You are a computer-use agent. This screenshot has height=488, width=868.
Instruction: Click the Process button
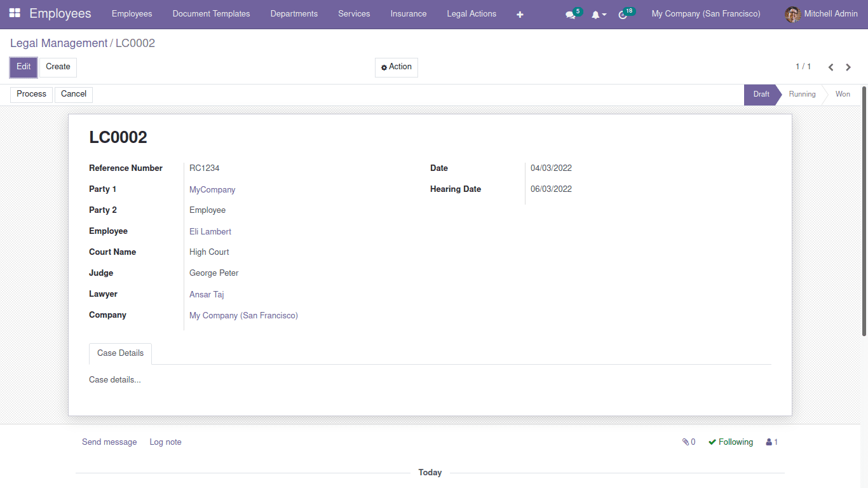click(x=31, y=93)
